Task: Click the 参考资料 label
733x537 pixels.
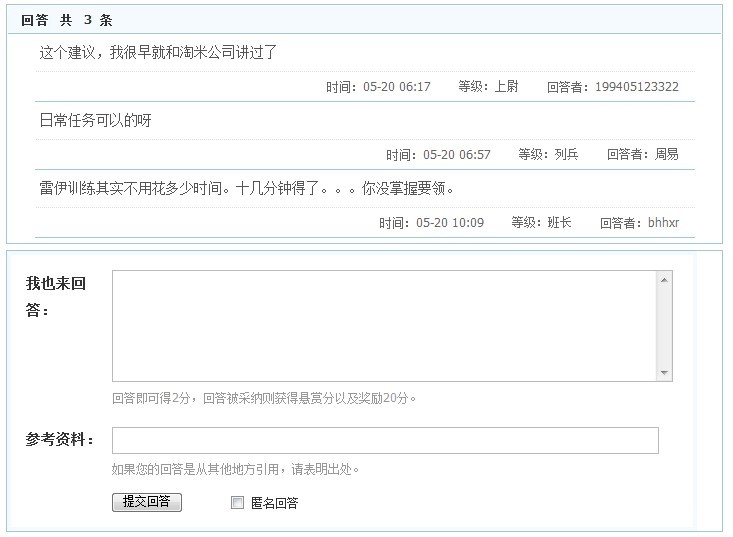Action: pyautogui.click(x=59, y=439)
